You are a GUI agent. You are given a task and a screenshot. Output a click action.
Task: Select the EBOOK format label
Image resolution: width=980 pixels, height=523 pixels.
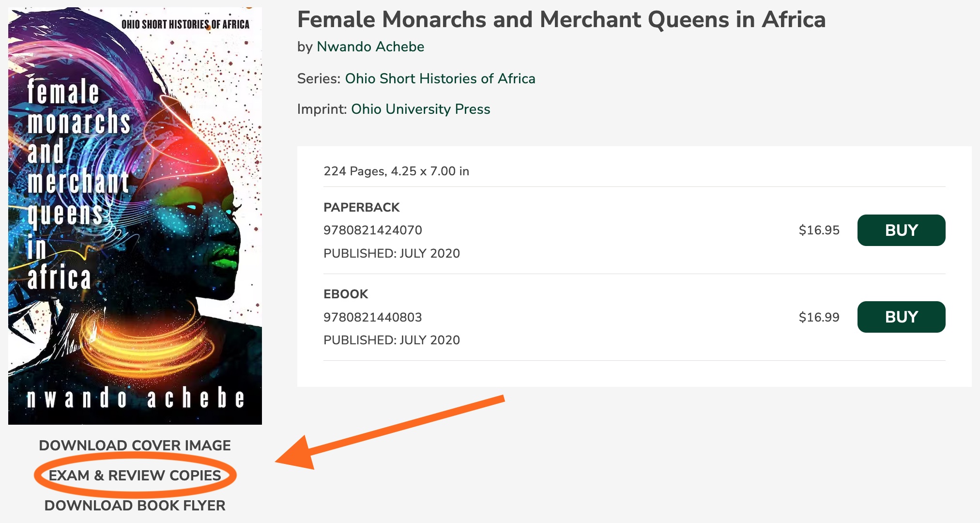[x=346, y=294]
